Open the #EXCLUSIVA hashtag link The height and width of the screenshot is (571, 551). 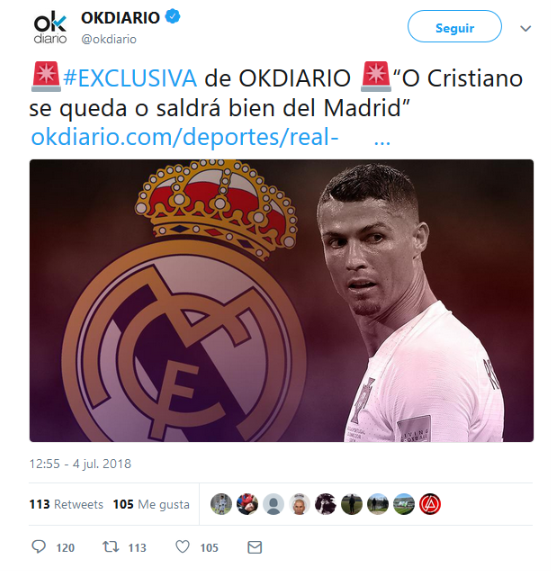(x=130, y=78)
